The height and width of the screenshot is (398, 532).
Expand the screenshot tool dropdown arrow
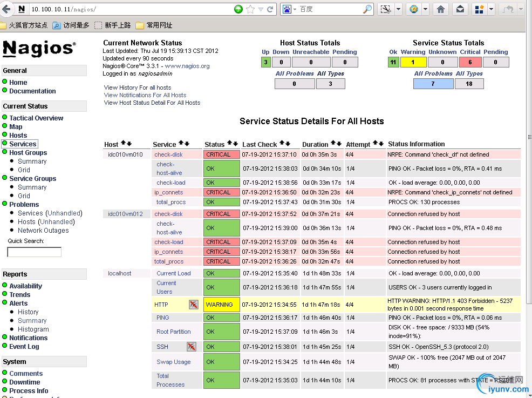399,9
